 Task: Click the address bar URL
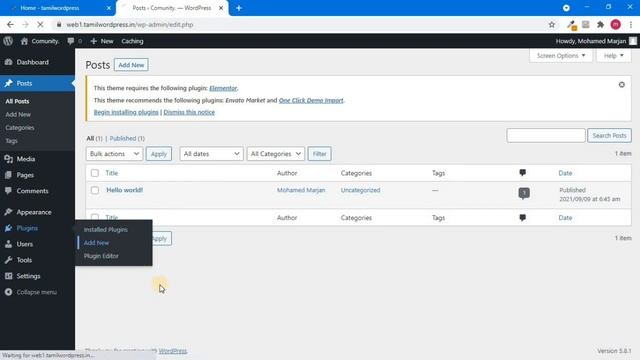coord(130,24)
